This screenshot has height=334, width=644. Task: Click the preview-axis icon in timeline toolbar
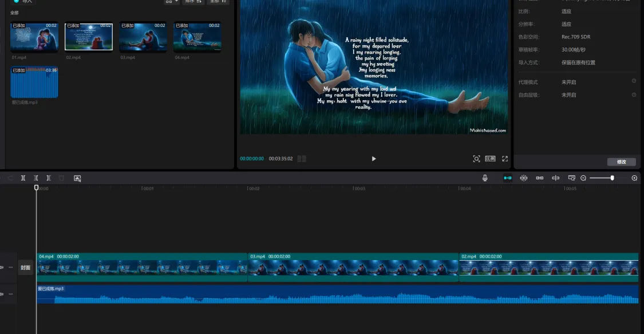[555, 178]
